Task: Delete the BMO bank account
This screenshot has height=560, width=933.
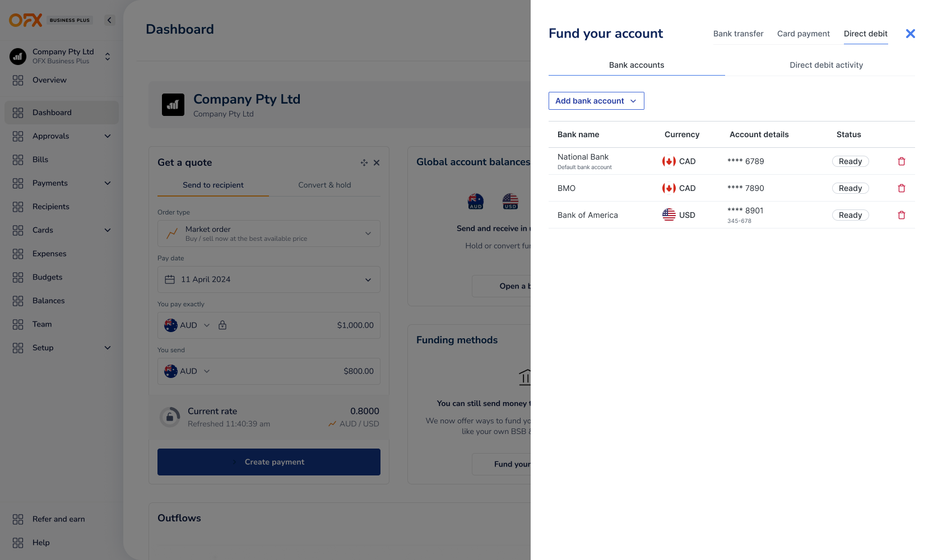Action: pyautogui.click(x=902, y=188)
